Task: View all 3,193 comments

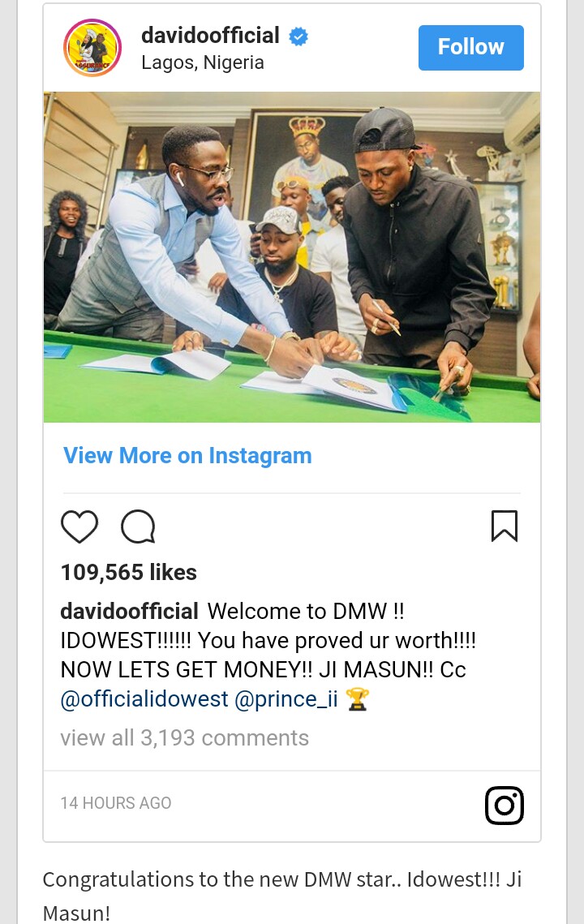Action: (184, 737)
